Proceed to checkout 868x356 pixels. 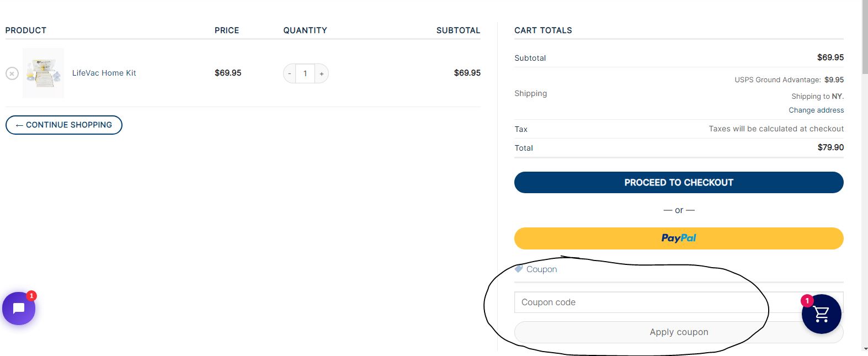coord(679,182)
